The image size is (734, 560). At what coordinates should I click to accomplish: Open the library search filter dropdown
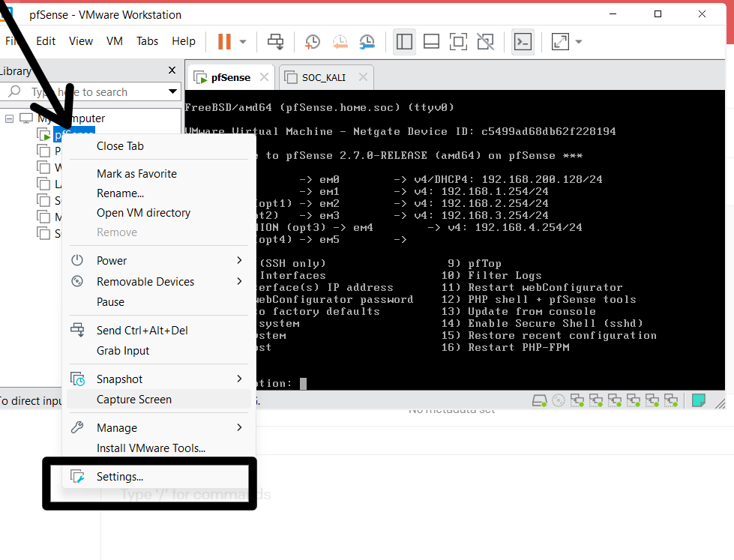pos(172,91)
